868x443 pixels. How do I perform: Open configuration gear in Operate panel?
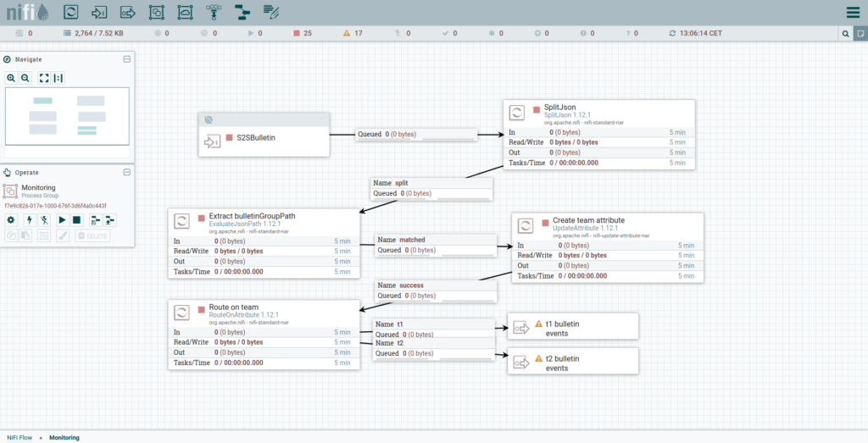coord(11,220)
